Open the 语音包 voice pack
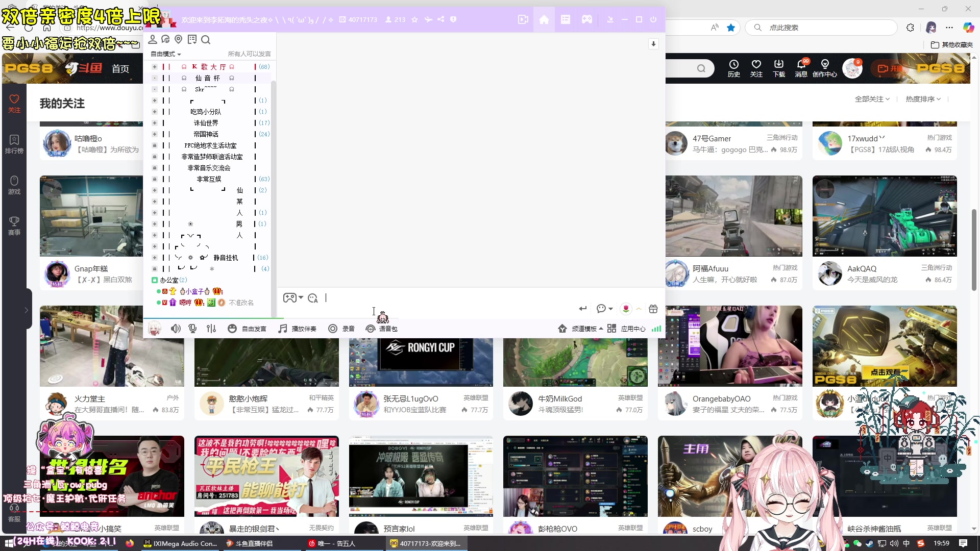This screenshot has width=980, height=551. click(x=382, y=329)
